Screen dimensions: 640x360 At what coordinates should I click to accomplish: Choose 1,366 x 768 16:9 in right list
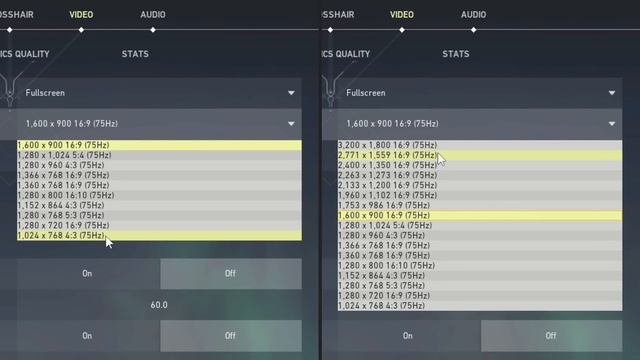click(x=480, y=245)
